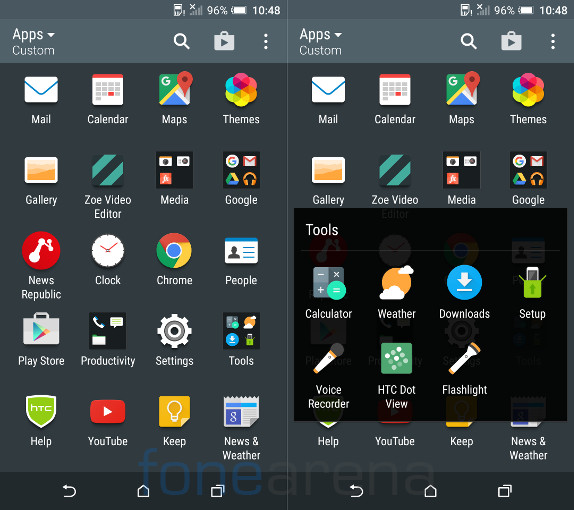The image size is (574, 510).
Task: Open overflow menu in left screen
Action: point(266,41)
